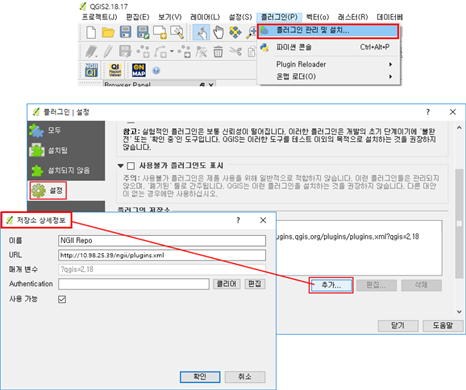This screenshot has width=466, height=390.
Task: Click 도움말 button in plugin dialog
Action: 443,325
